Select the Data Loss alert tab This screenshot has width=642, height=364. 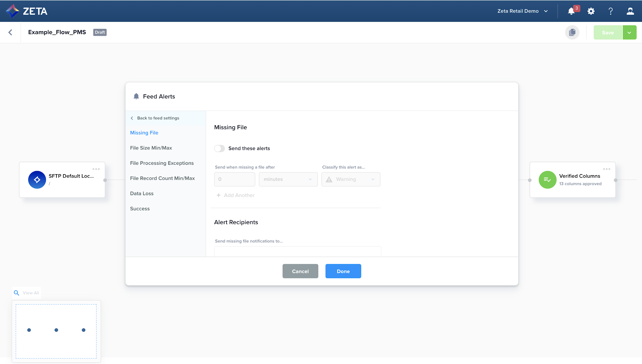click(142, 194)
